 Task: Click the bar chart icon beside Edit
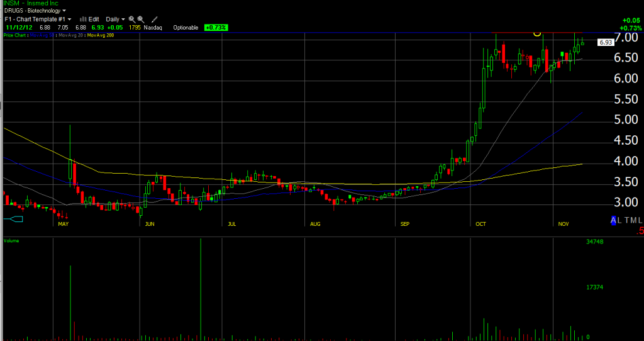[x=82, y=19]
